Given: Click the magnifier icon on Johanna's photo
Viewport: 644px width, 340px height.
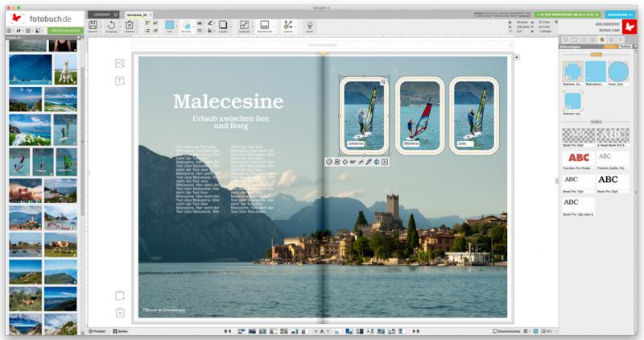Looking at the screenshot, I should [x=384, y=82].
